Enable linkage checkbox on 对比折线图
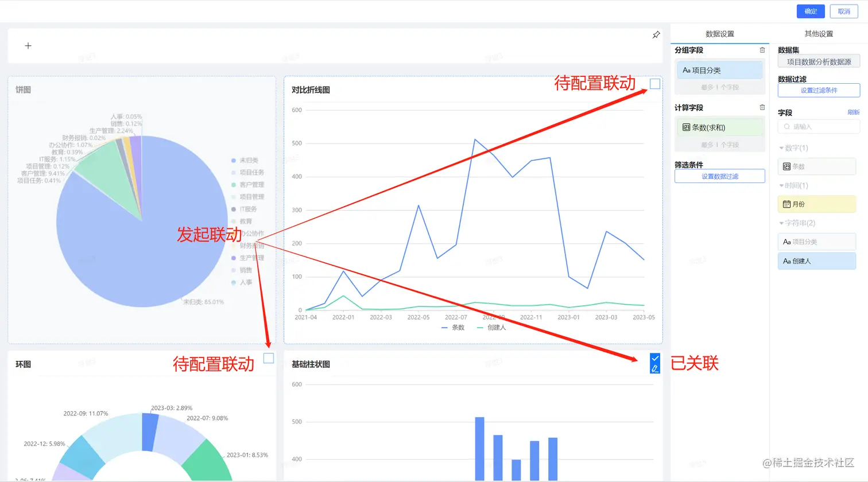The image size is (868, 482). 655,84
